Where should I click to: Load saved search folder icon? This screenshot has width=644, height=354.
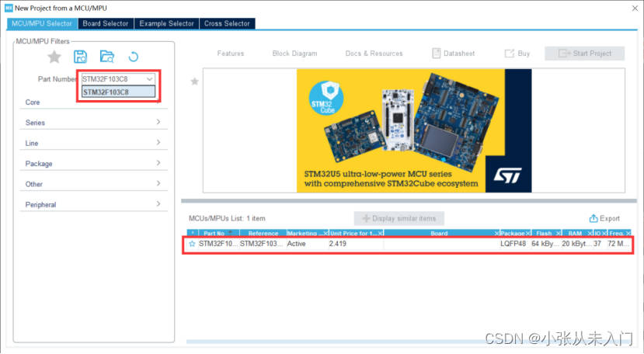point(106,57)
